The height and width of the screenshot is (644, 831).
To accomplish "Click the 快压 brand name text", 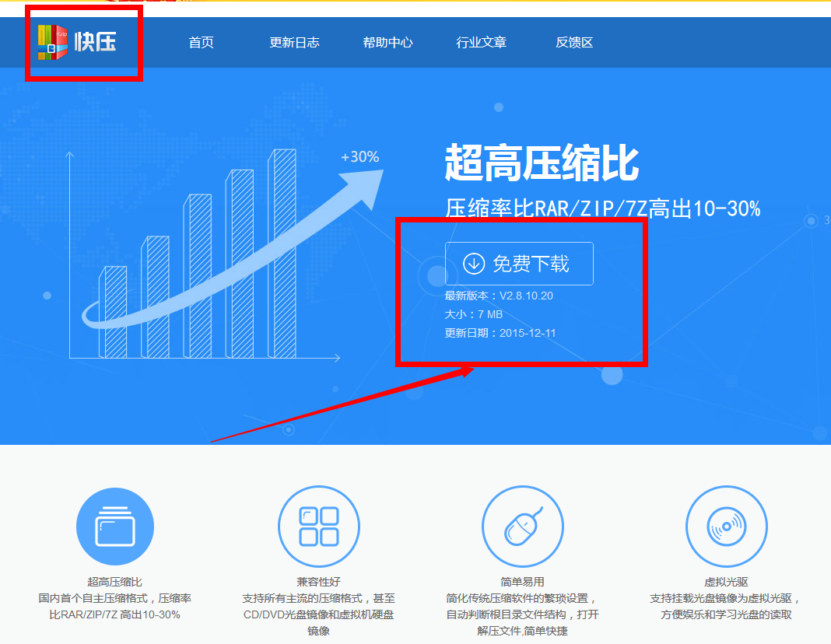I will (95, 42).
